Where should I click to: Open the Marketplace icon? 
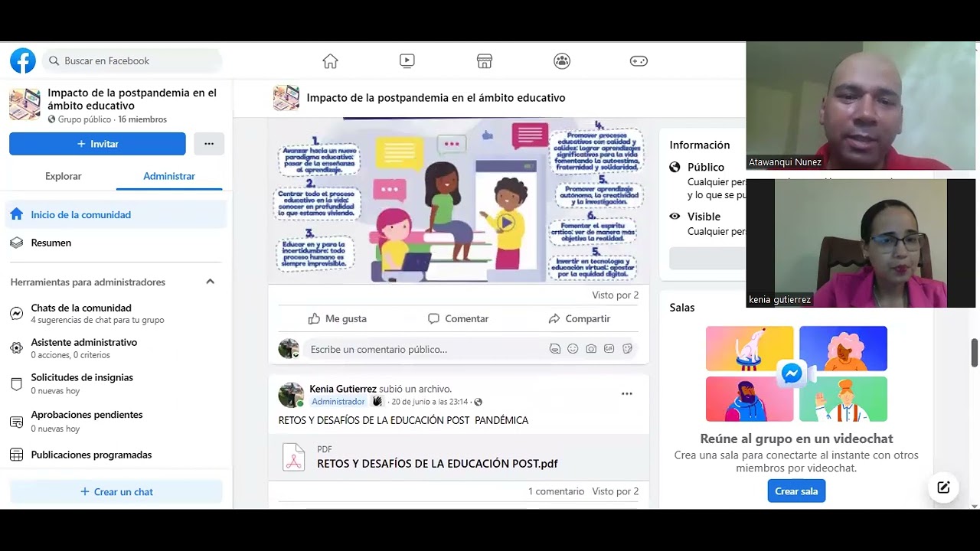(485, 61)
